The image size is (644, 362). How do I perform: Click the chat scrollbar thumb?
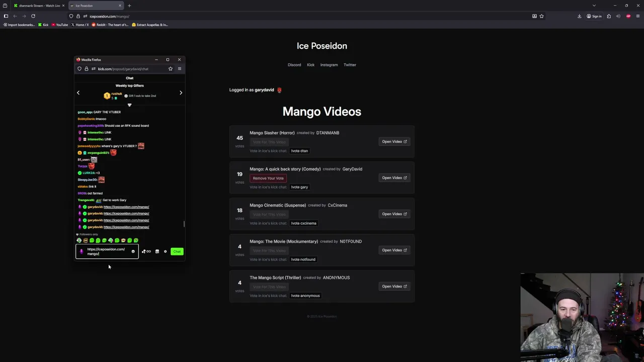(184, 224)
